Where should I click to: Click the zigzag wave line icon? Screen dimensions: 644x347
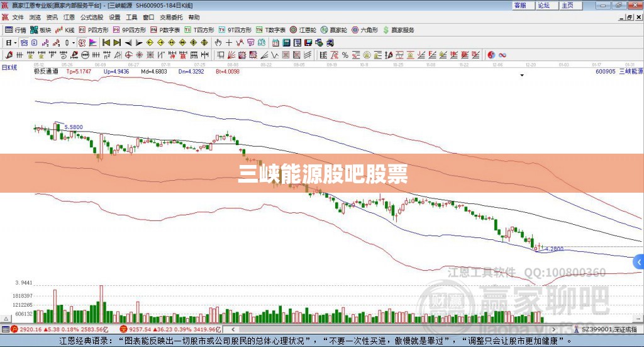click(x=275, y=55)
